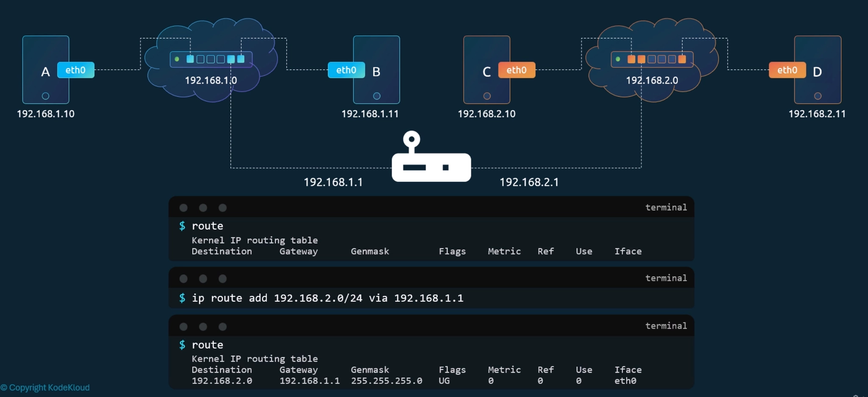Click the 192.168.1.0 network label in the blue cloud
The width and height of the screenshot is (868, 397).
tap(211, 80)
